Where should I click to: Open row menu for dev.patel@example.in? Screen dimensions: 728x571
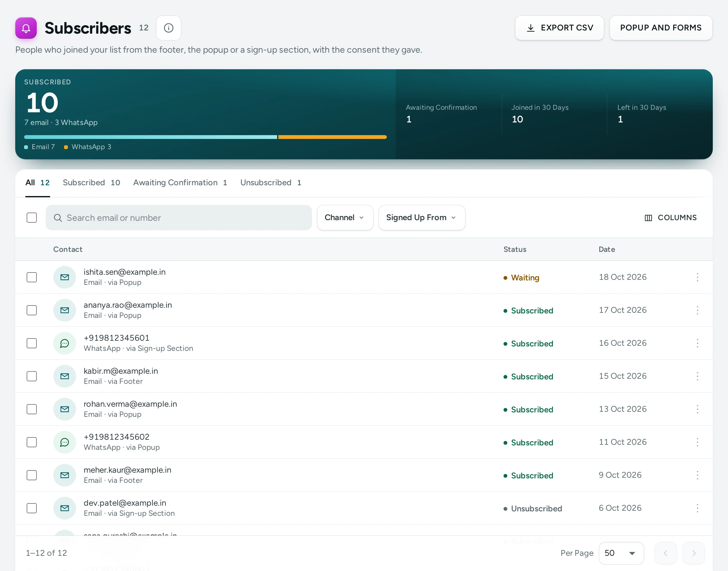[x=697, y=508]
